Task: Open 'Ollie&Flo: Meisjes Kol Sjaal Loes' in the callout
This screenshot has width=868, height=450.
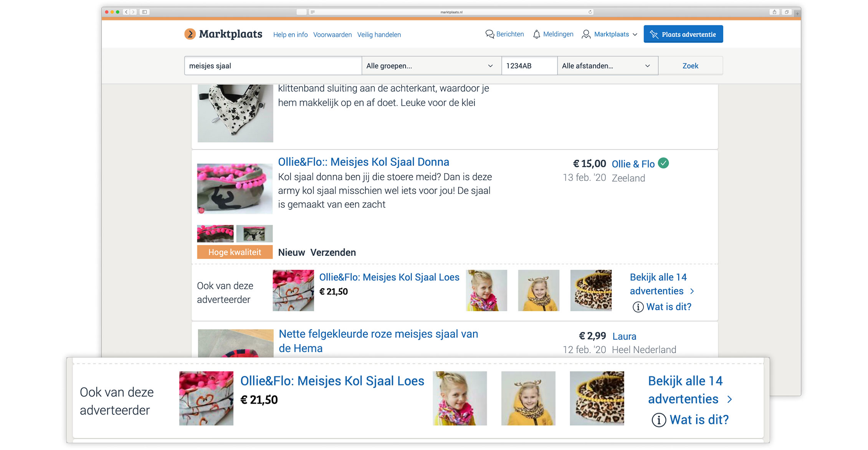Action: point(332,381)
